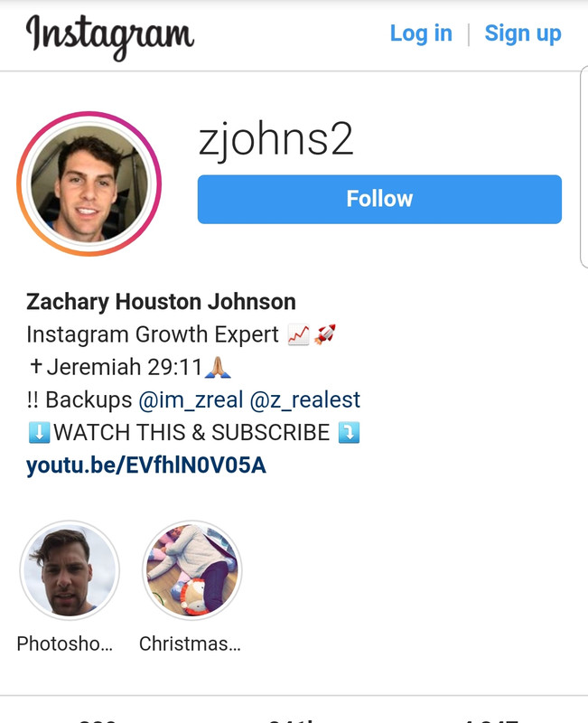Open the @z_realest backup account link
This screenshot has height=723, width=588.
pos(304,399)
